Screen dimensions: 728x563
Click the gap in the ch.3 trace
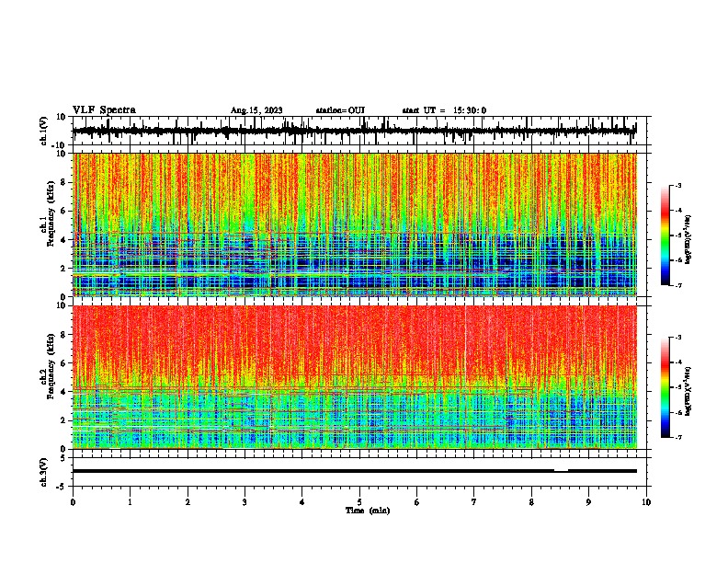(x=562, y=471)
